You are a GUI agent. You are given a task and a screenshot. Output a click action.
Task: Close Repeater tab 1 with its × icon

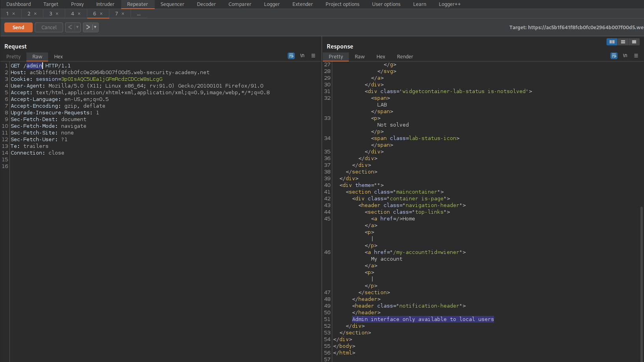click(13, 14)
